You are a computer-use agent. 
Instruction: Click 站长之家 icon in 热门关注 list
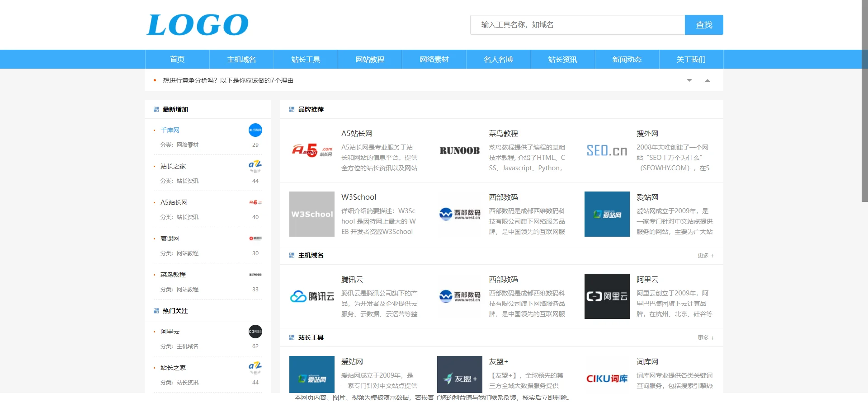(255, 368)
